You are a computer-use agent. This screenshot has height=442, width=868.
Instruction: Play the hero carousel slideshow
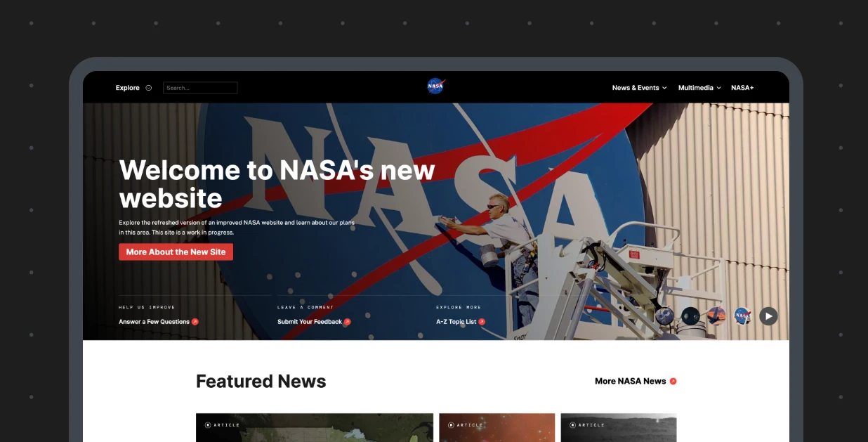(x=768, y=316)
